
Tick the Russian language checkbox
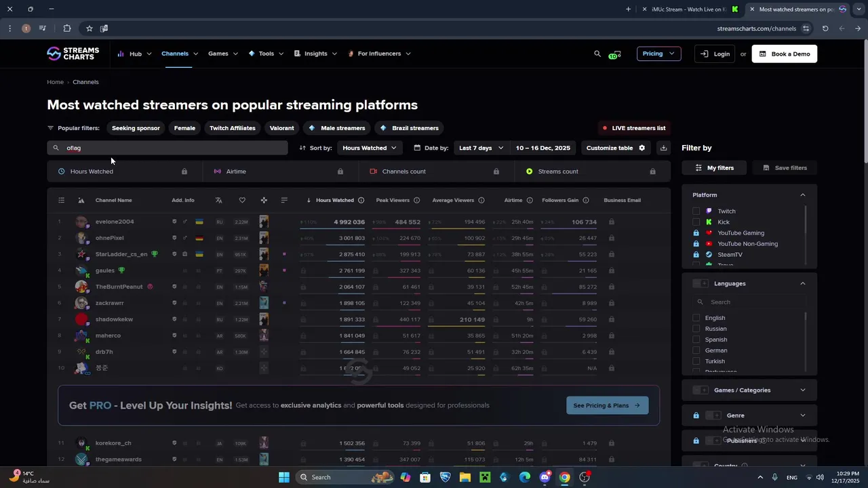(696, 329)
